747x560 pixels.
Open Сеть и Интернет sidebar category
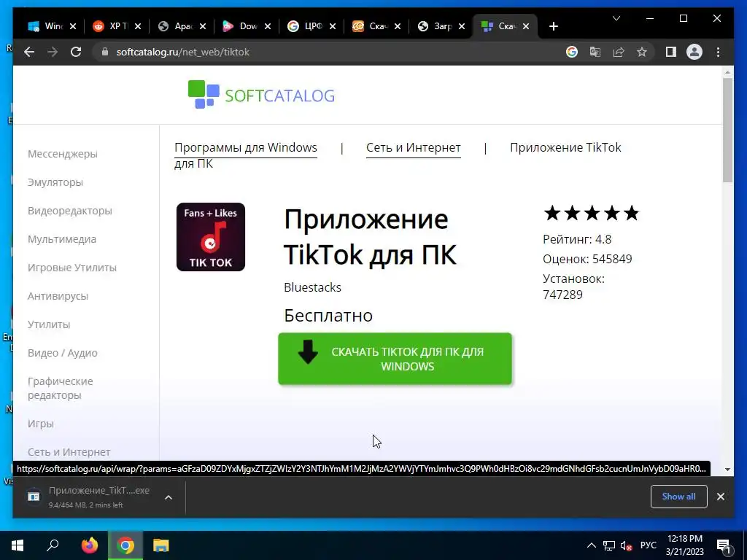click(x=69, y=452)
